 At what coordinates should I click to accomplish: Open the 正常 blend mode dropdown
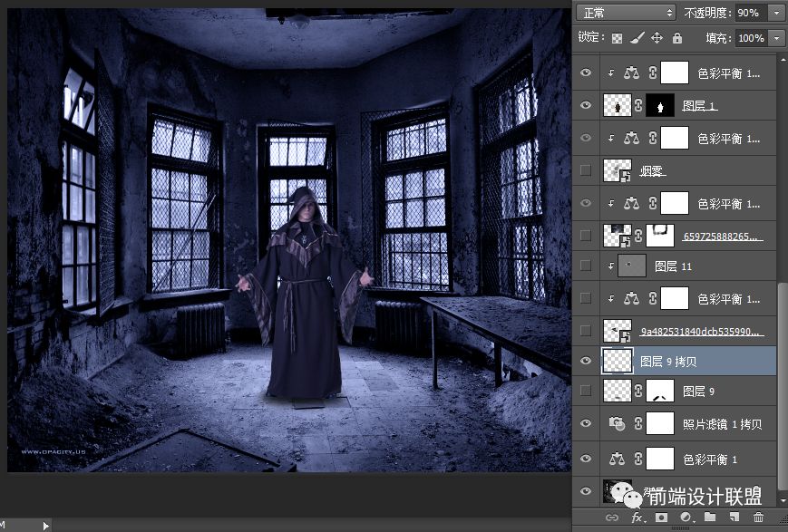pyautogui.click(x=626, y=13)
